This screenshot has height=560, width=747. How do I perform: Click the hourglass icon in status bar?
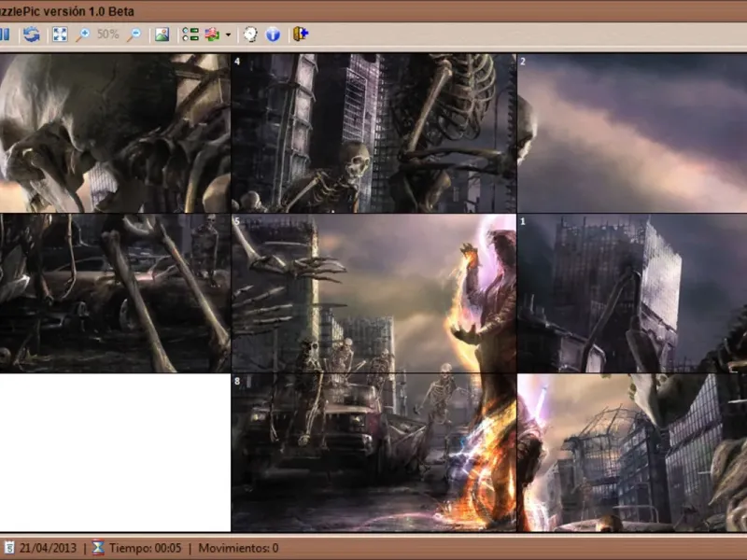pyautogui.click(x=98, y=548)
